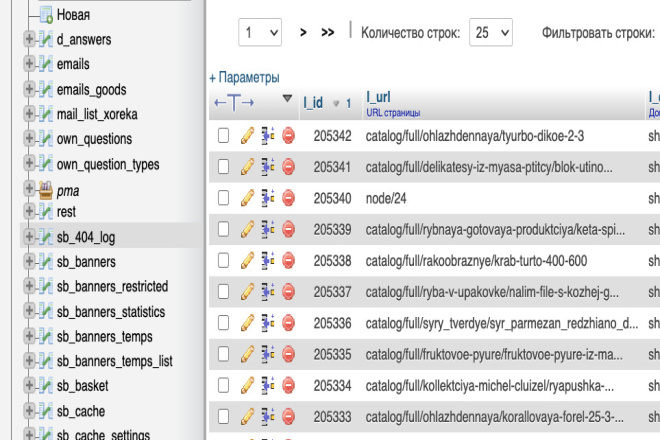The image size is (660, 440).
Task: Check the box for row 205333
Action: point(224,416)
